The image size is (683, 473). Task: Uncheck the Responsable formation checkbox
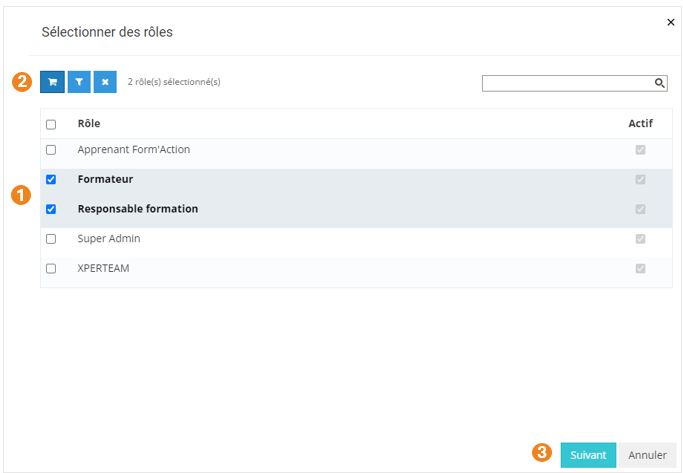(51, 209)
